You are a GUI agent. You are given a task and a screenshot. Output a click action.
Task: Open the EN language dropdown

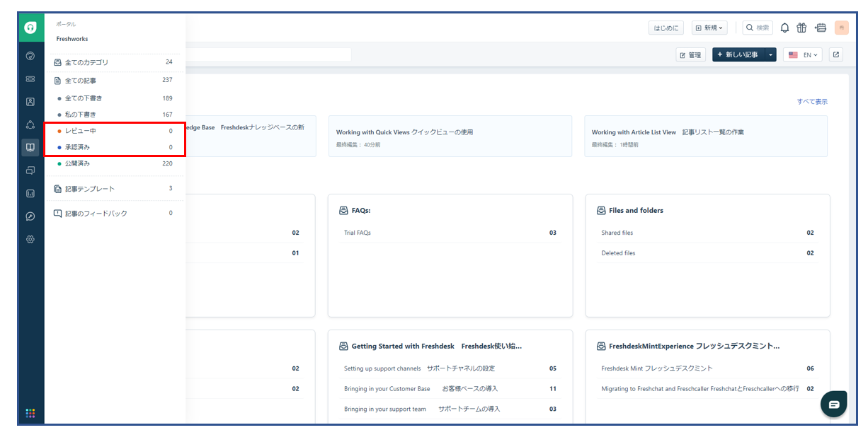coord(803,54)
